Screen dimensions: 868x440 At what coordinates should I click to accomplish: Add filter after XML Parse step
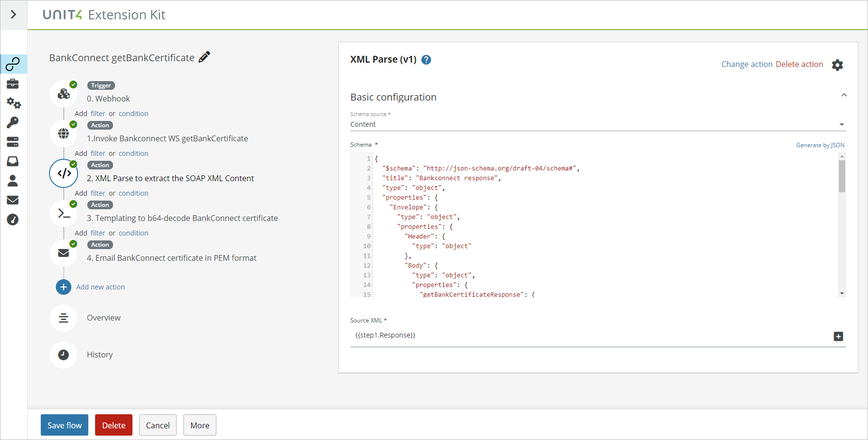[x=98, y=193]
